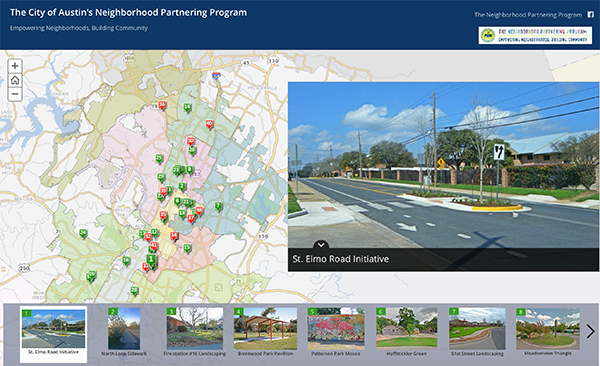Image resolution: width=600 pixels, height=366 pixels.
Task: Select green map marker 15
Action: (x=187, y=248)
